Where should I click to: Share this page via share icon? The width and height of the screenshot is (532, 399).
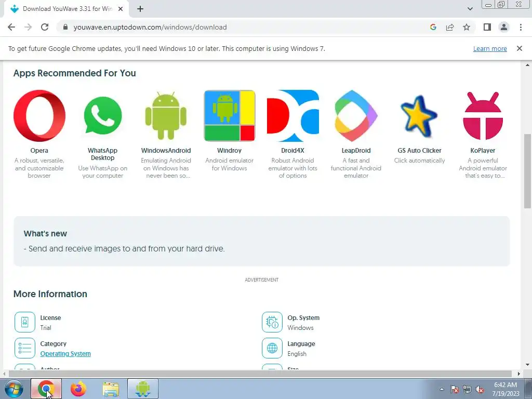click(450, 27)
